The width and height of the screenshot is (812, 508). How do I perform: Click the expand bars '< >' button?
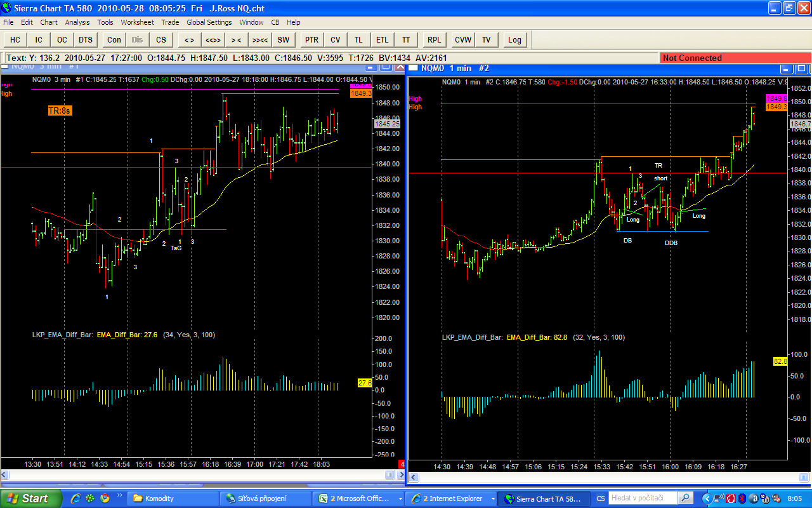(189, 40)
